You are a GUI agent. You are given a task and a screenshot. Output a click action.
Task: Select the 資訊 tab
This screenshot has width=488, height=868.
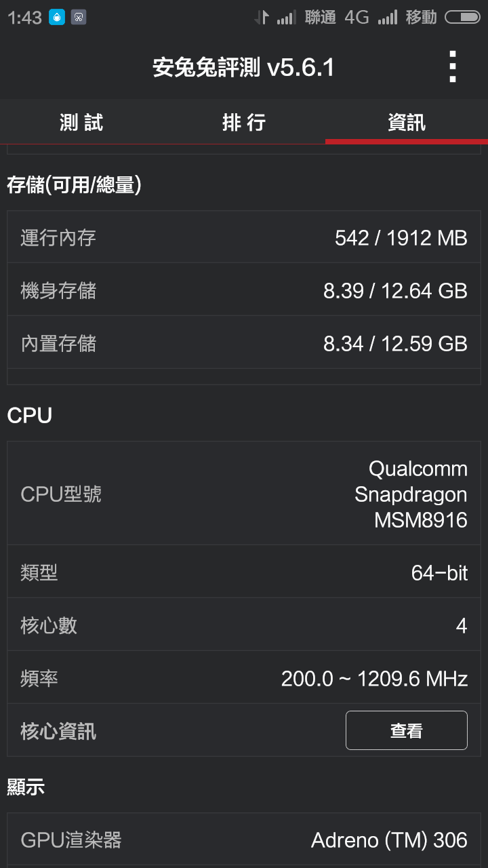pos(407,122)
